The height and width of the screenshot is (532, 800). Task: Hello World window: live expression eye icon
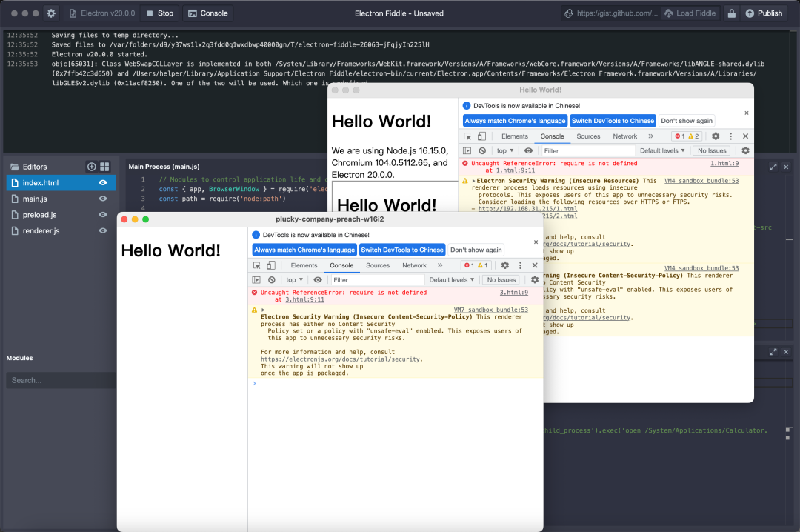pos(529,150)
